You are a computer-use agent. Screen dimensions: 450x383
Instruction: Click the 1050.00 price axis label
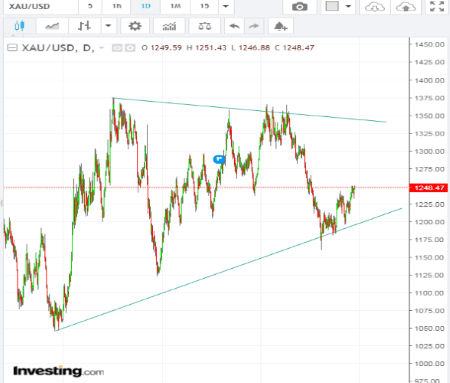point(429,328)
